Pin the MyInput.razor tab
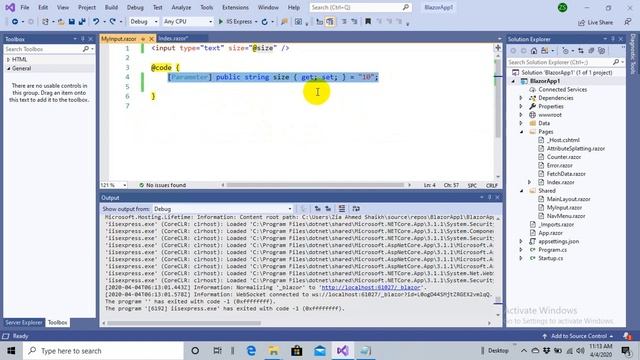Image resolution: width=640 pixels, height=360 pixels. pos(143,39)
